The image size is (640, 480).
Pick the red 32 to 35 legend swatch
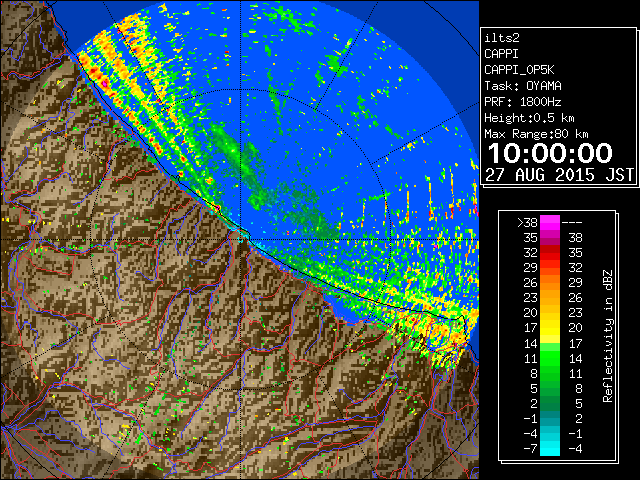pyautogui.click(x=550, y=253)
